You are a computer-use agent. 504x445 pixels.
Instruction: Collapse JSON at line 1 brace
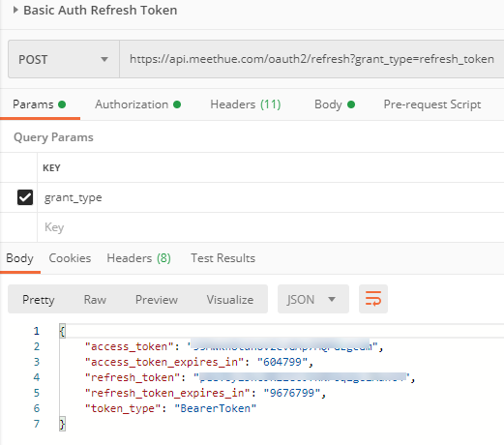(62, 331)
